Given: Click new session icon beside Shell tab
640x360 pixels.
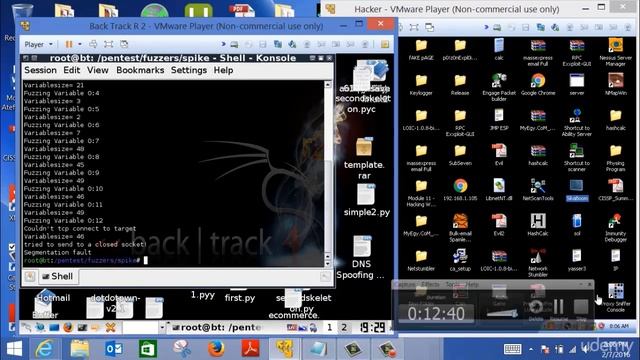Looking at the screenshot, I should pyautogui.click(x=30, y=276).
